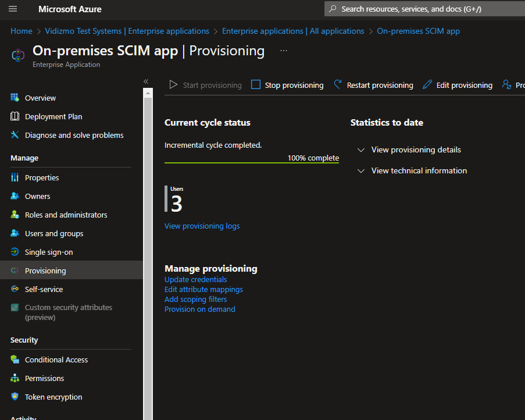This screenshot has height=420, width=525.
Task: Click the Token encryption shield icon
Action: click(15, 397)
